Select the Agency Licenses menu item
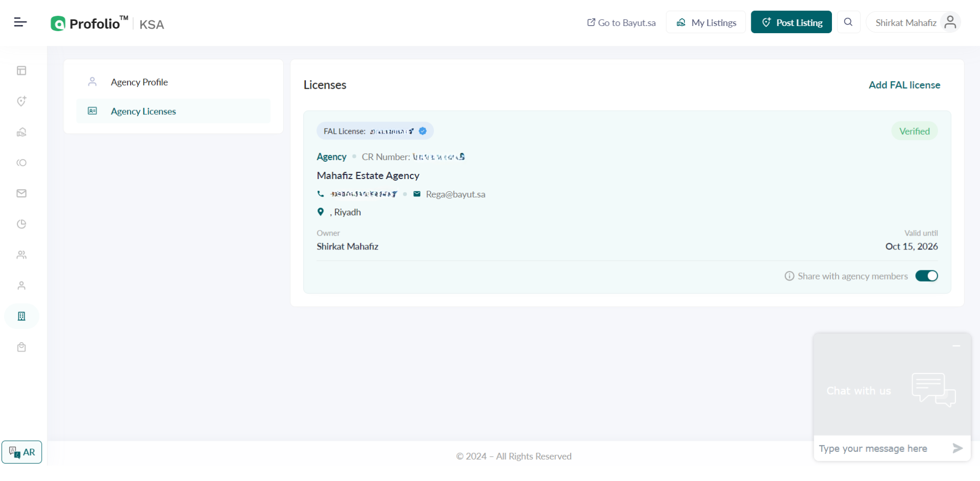This screenshot has height=481, width=980. click(x=143, y=111)
